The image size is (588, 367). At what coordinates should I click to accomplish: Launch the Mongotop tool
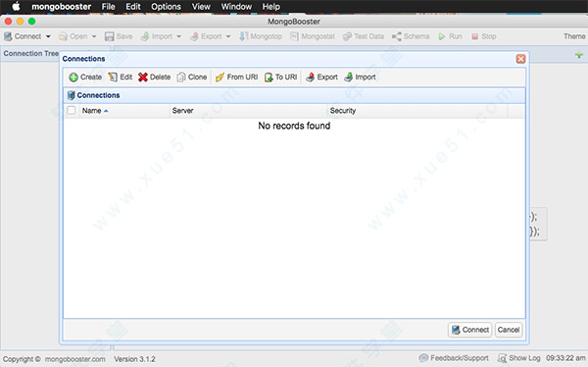click(261, 36)
